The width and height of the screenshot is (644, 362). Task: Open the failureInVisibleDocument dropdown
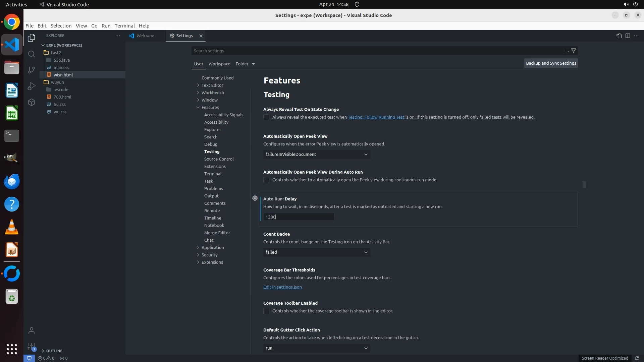[317, 155]
